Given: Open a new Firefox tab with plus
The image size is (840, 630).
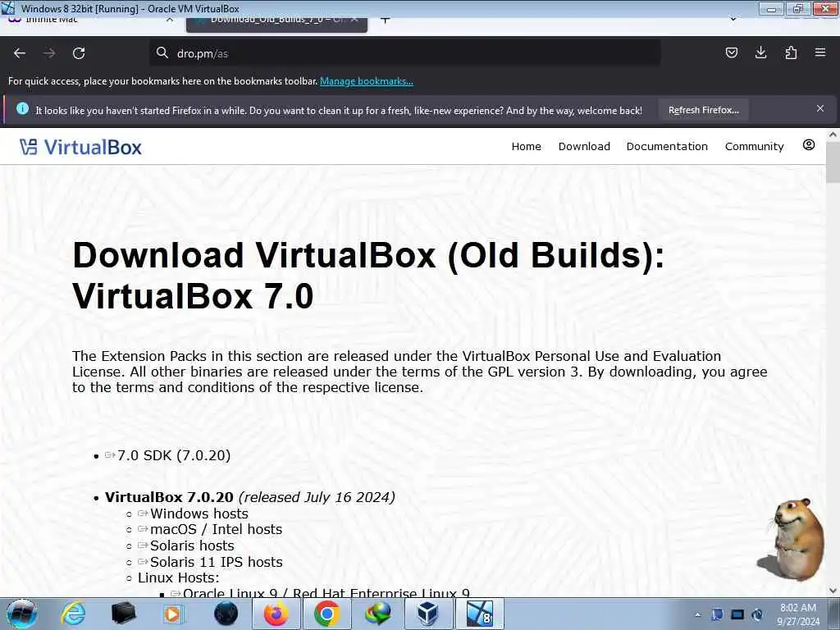Looking at the screenshot, I should pyautogui.click(x=386, y=21).
